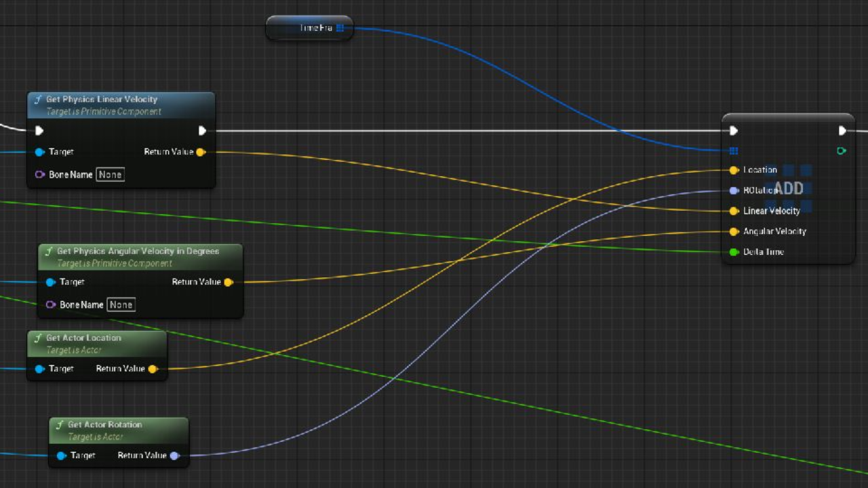Select the Get Actor Location node title
Image resolution: width=868 pixels, height=488 pixels.
click(x=83, y=338)
